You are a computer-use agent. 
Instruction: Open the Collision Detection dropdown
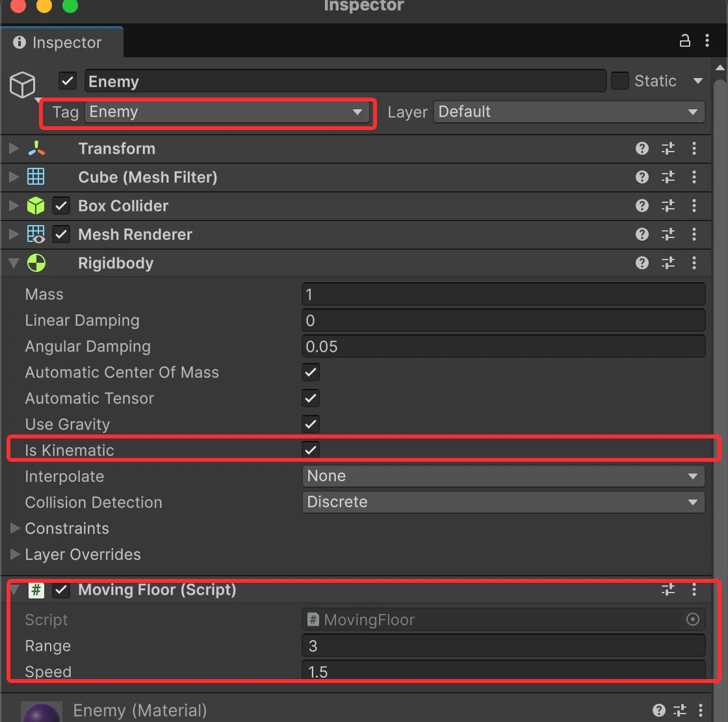(x=503, y=502)
